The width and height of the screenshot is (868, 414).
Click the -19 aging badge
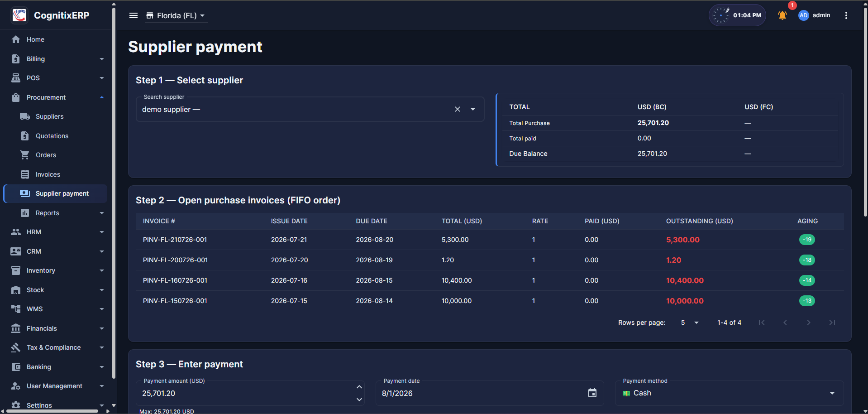click(x=807, y=240)
